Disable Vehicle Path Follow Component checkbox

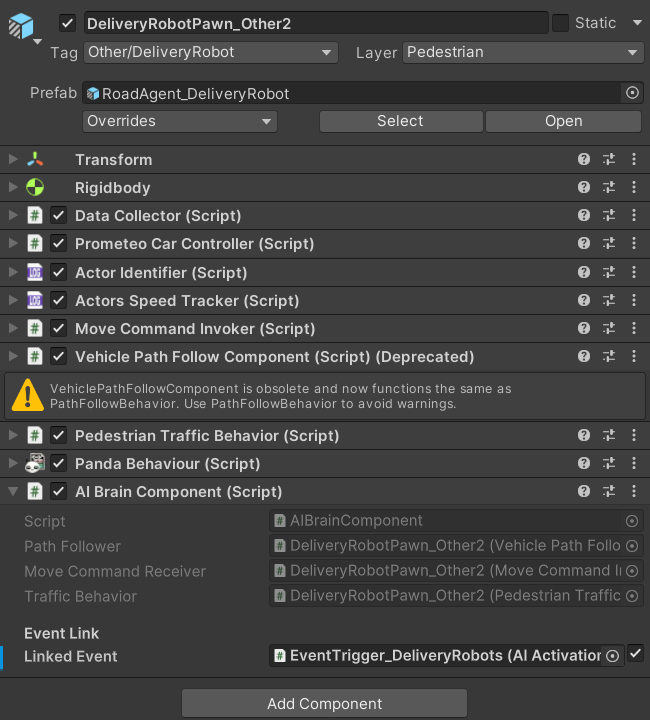point(58,356)
